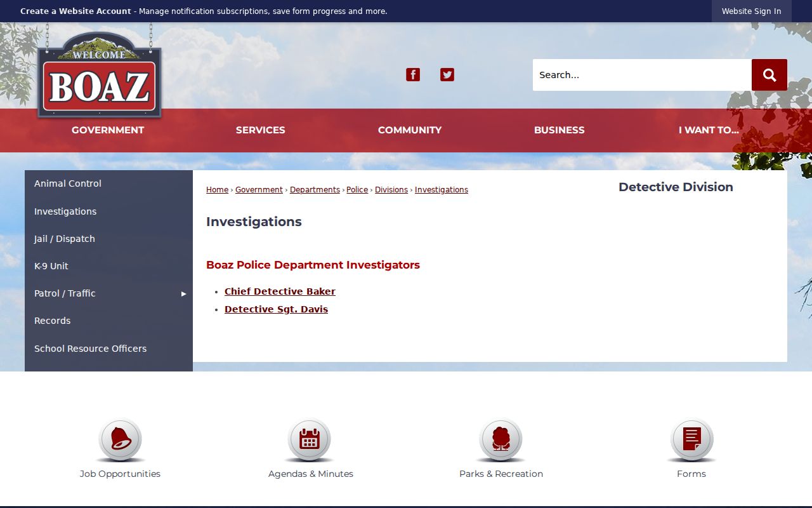Select School Resource Officers in the sidebar
This screenshot has height=508, width=812.
108,349
